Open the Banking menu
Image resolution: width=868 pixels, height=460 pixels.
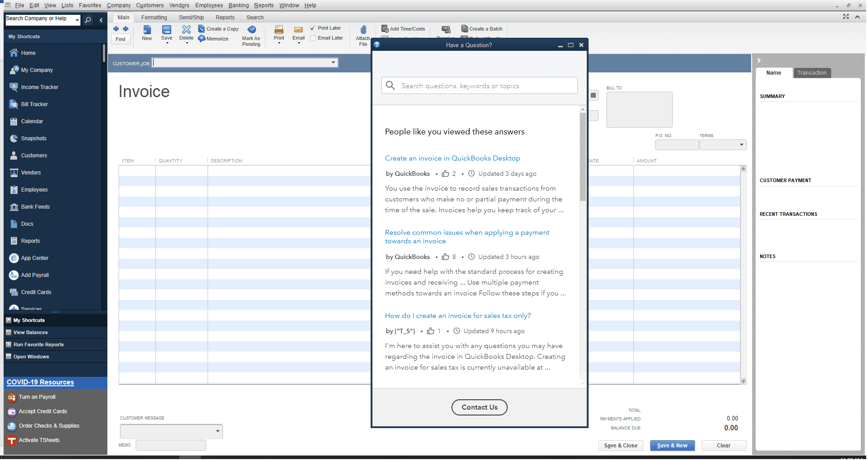click(x=239, y=5)
